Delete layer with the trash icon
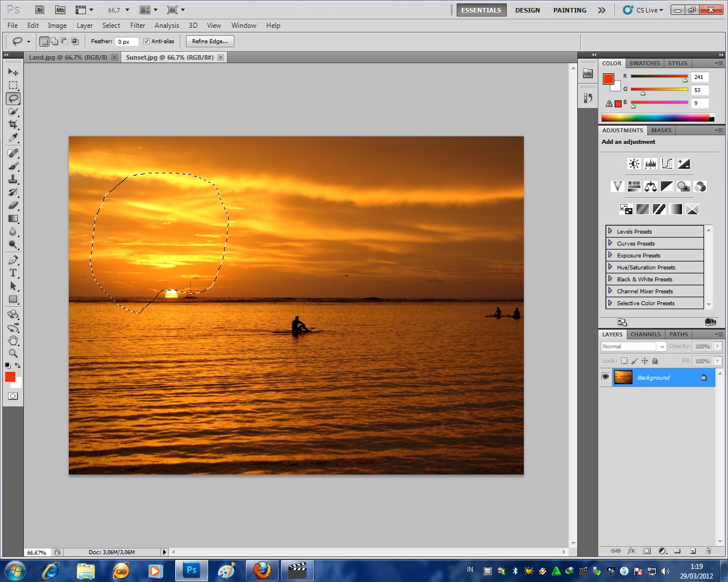Image resolution: width=728 pixels, height=582 pixels. tap(708, 551)
